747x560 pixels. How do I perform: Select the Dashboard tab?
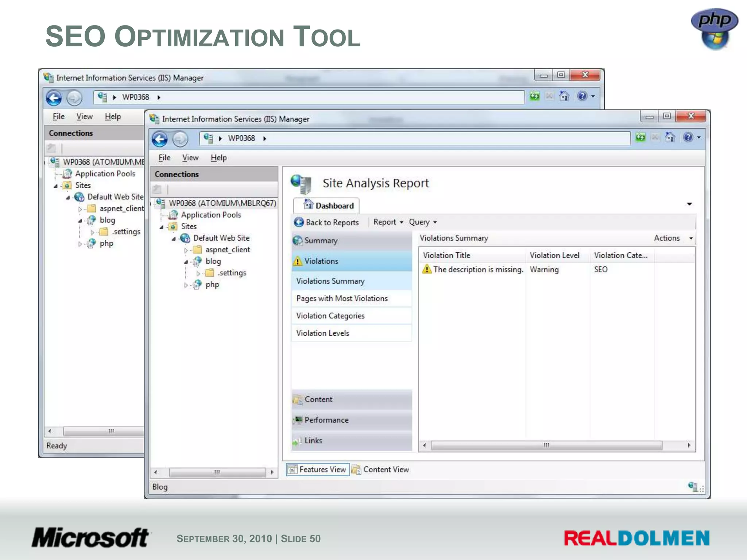(326, 206)
